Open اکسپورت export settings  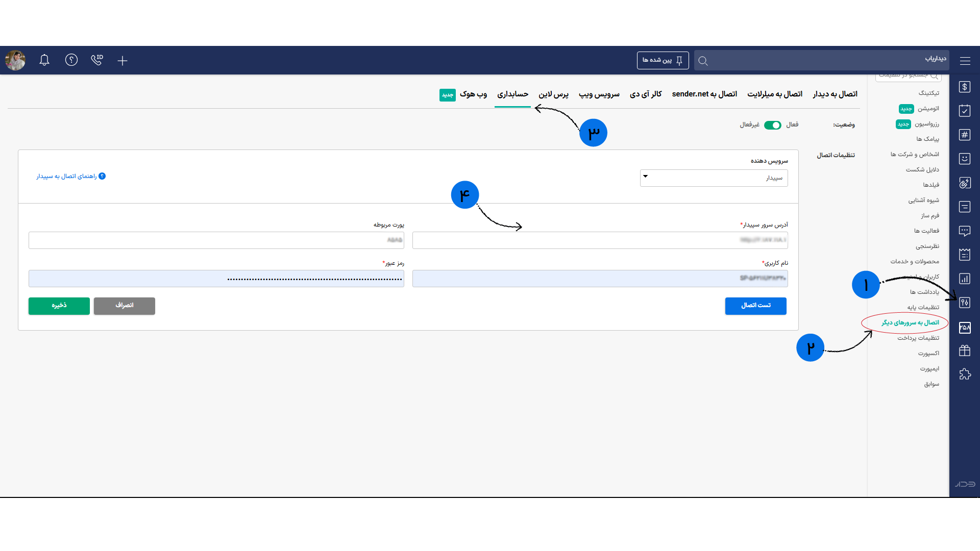[928, 354]
